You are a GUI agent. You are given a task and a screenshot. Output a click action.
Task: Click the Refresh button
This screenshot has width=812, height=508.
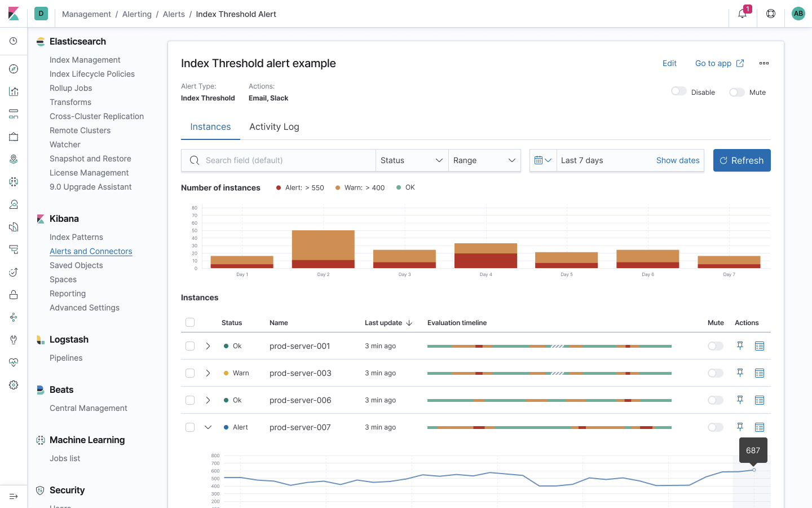point(742,160)
